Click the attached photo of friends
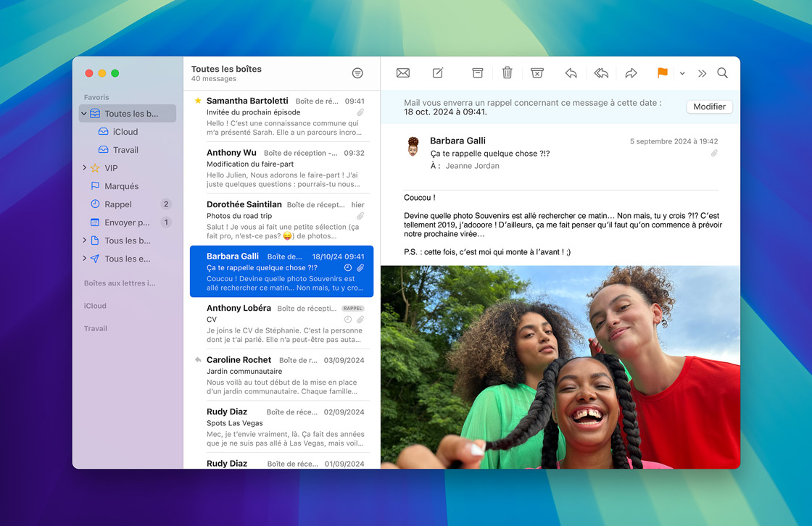The height and width of the screenshot is (526, 812). tap(560, 366)
